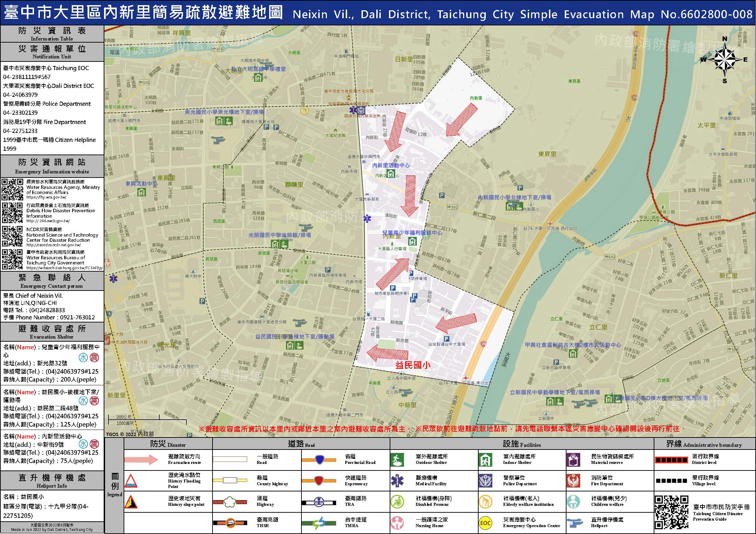Click the yellow EOC legend icon
The width and height of the screenshot is (756, 534).
485,523
